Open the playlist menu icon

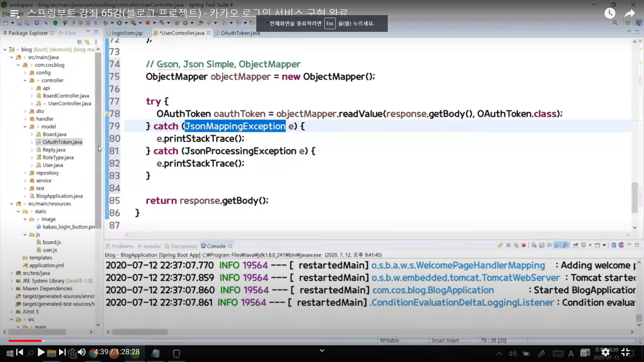[x=14, y=13]
